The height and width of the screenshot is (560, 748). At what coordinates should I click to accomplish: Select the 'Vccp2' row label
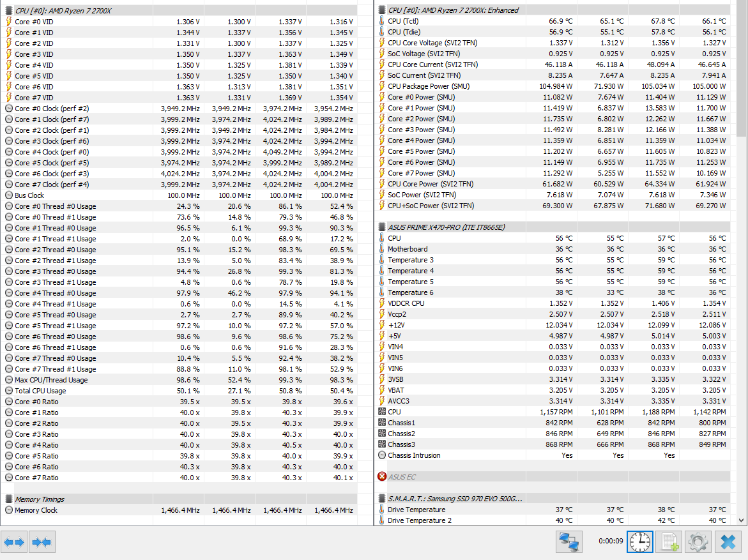[x=397, y=314]
